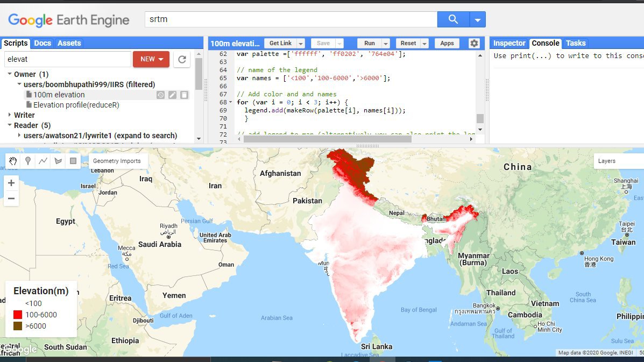Click the Apps button
644x362 pixels.
point(447,44)
